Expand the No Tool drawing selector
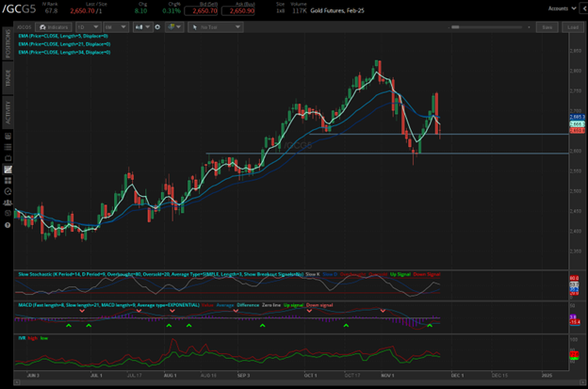Viewport: 588px width, 389px height. click(214, 27)
